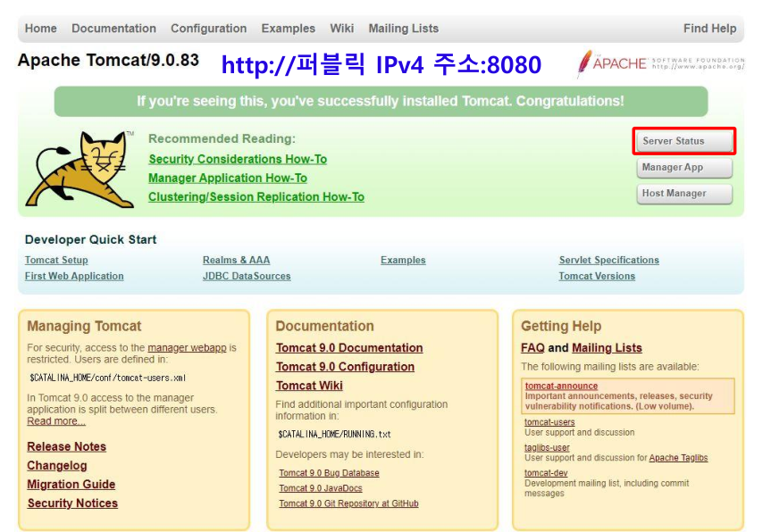Open the Tomcat Versions link
Screen dimensions: 771x532
pos(597,276)
